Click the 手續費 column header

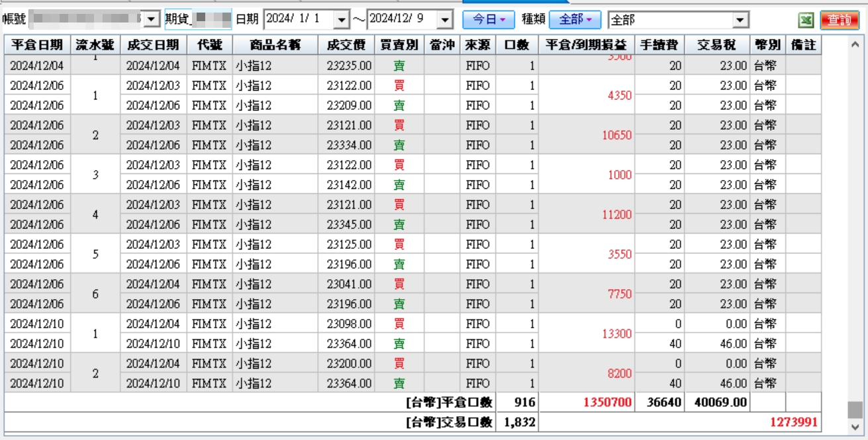pos(659,45)
